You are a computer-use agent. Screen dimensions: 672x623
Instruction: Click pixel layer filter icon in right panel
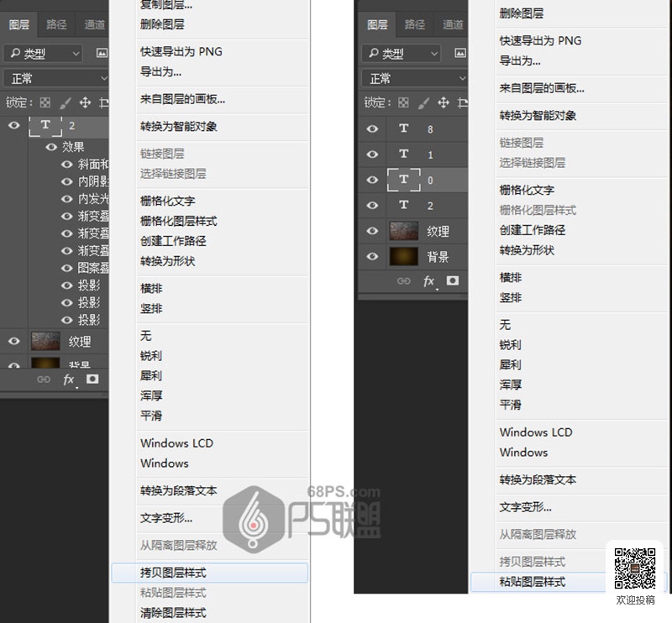click(459, 53)
